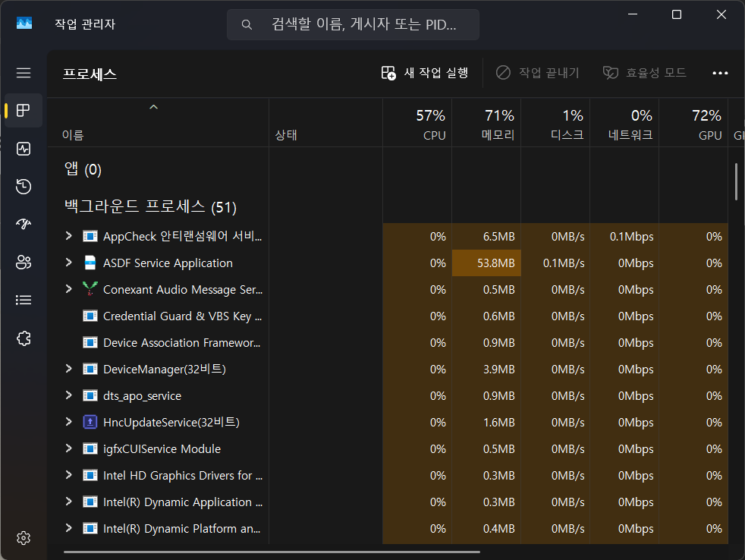745x560 pixels.
Task: Click the 새 작업 실행 button
Action: [x=425, y=73]
